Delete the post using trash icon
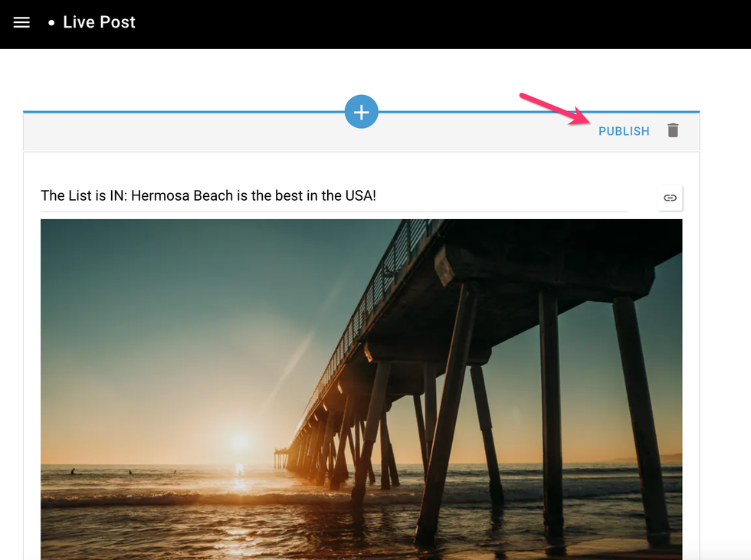 673,130
